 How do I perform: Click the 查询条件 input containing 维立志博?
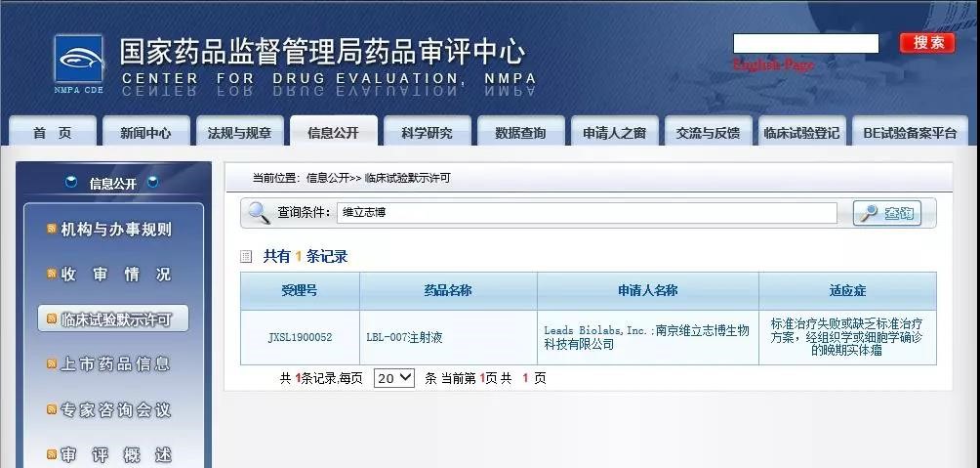[x=587, y=213]
